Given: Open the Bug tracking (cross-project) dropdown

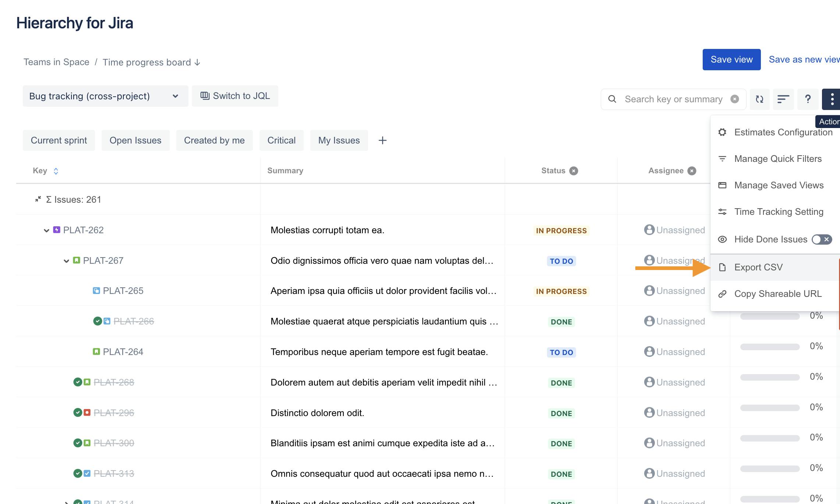Looking at the screenshot, I should (x=105, y=96).
